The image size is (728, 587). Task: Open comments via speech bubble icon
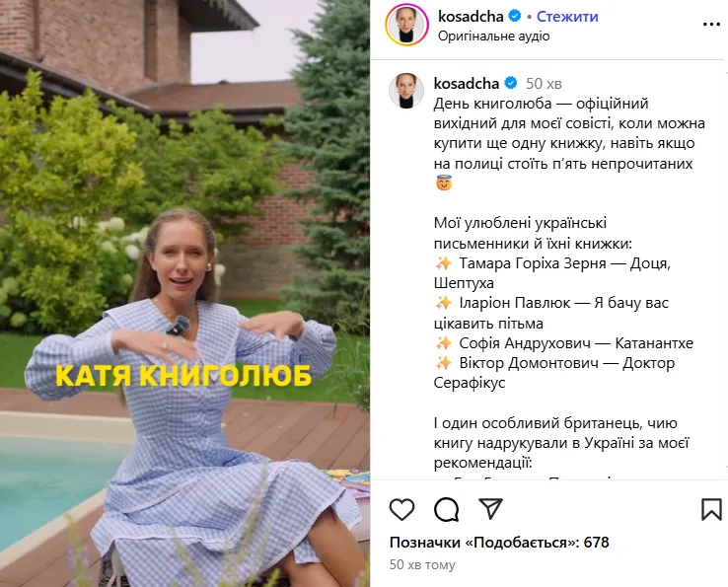click(446, 509)
